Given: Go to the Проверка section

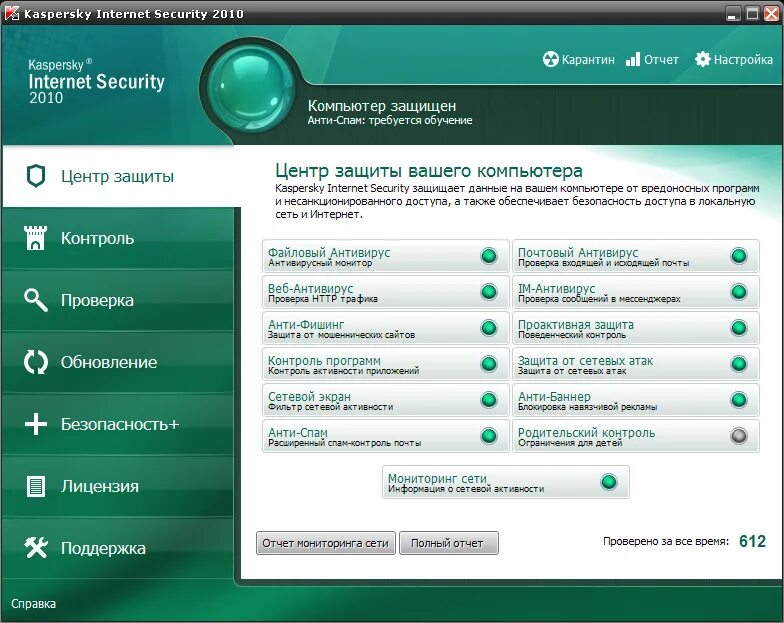Looking at the screenshot, I should tap(98, 300).
